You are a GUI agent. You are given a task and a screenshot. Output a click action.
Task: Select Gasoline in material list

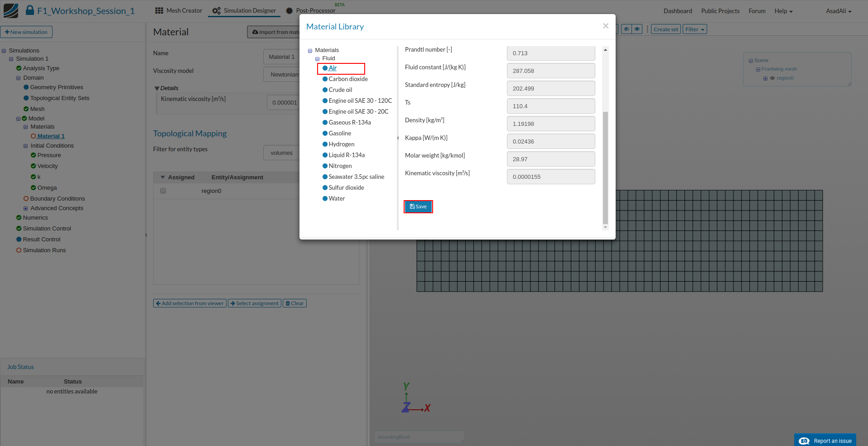point(340,133)
